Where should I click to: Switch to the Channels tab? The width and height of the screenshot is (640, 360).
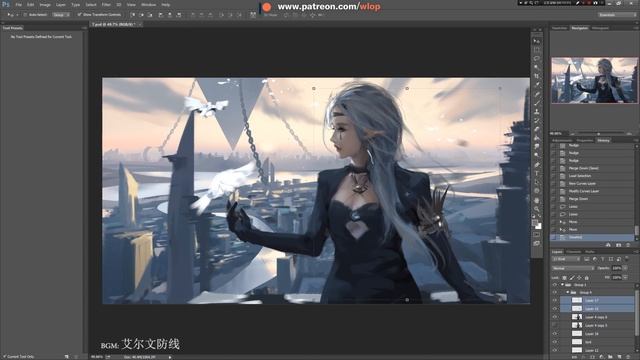point(573,251)
